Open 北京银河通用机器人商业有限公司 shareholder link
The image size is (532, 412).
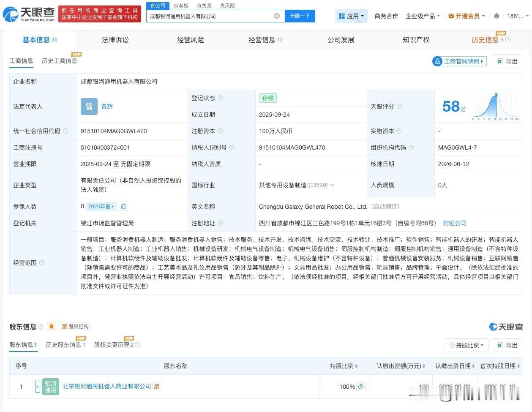tap(107, 387)
